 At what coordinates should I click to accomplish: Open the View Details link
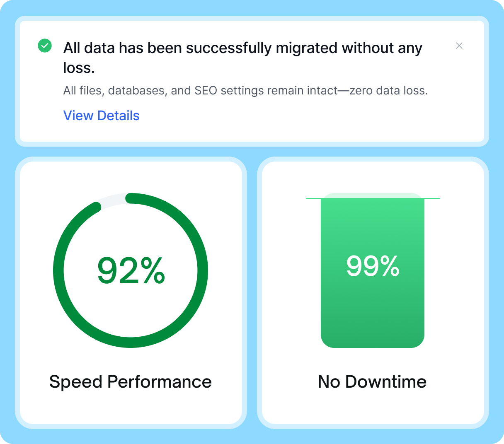101,116
